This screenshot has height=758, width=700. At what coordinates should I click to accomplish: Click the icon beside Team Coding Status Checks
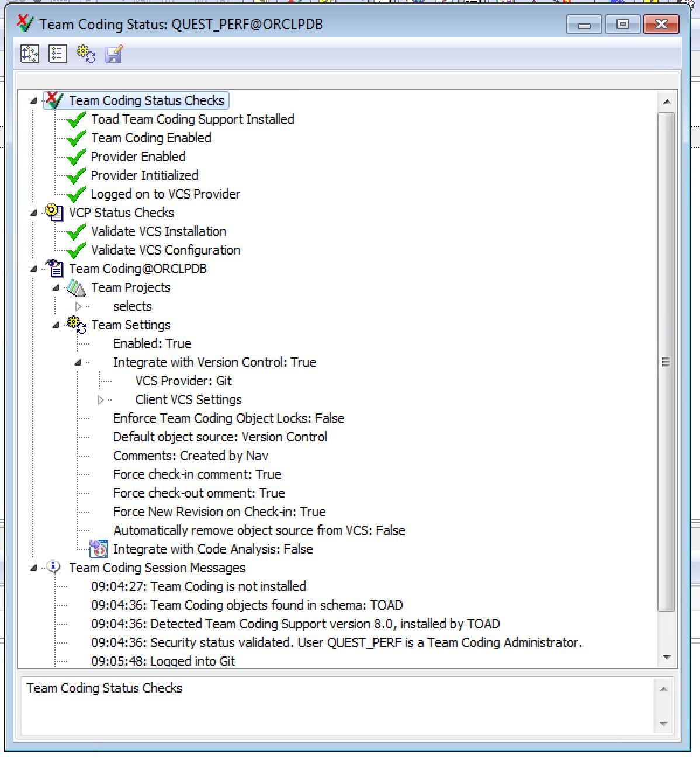[54, 100]
